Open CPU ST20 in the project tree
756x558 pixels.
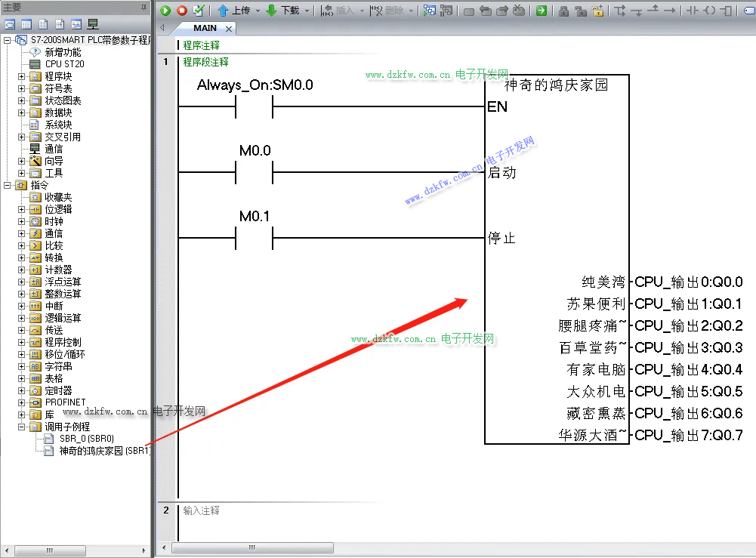tap(64, 64)
